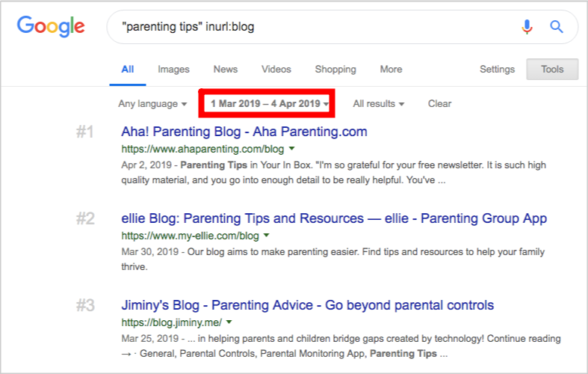Open Settings in the search bar
The width and height of the screenshot is (588, 374).
[498, 70]
